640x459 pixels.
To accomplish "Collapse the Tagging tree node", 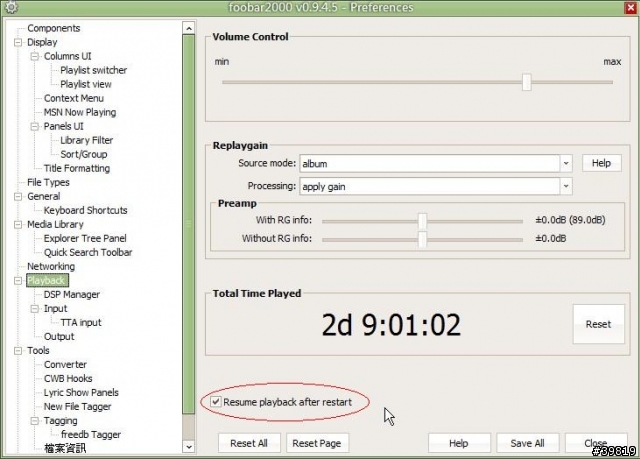I will tap(35, 421).
